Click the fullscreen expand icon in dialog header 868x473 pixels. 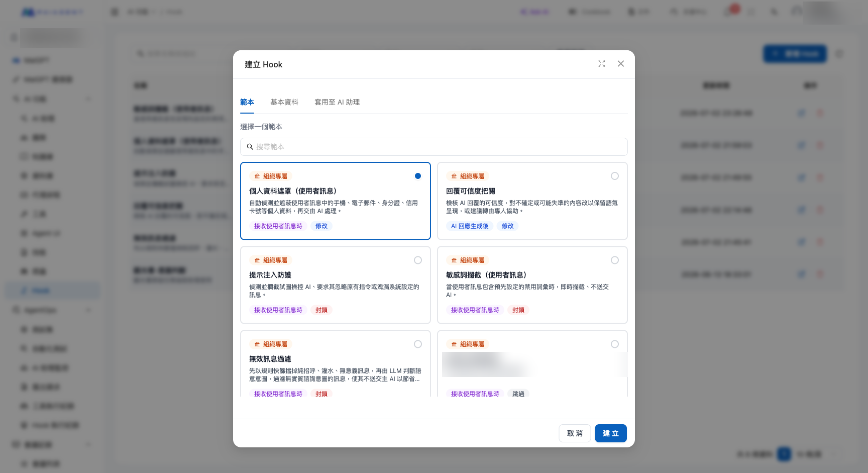[602, 64]
